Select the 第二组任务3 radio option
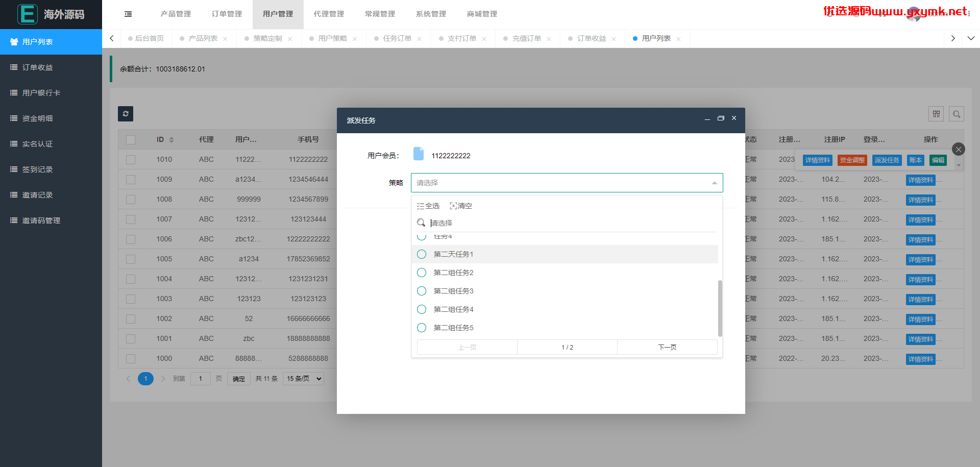The width and height of the screenshot is (980, 467). pyautogui.click(x=422, y=291)
